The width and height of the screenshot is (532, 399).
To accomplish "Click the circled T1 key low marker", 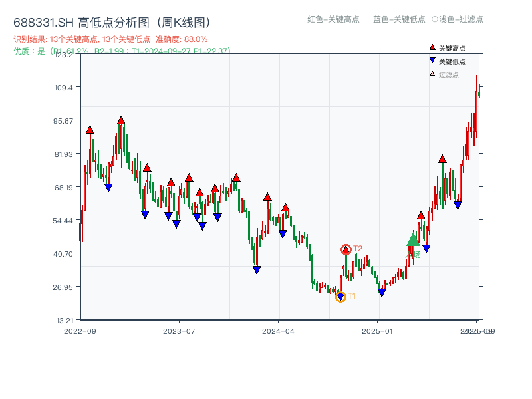I will (340, 296).
